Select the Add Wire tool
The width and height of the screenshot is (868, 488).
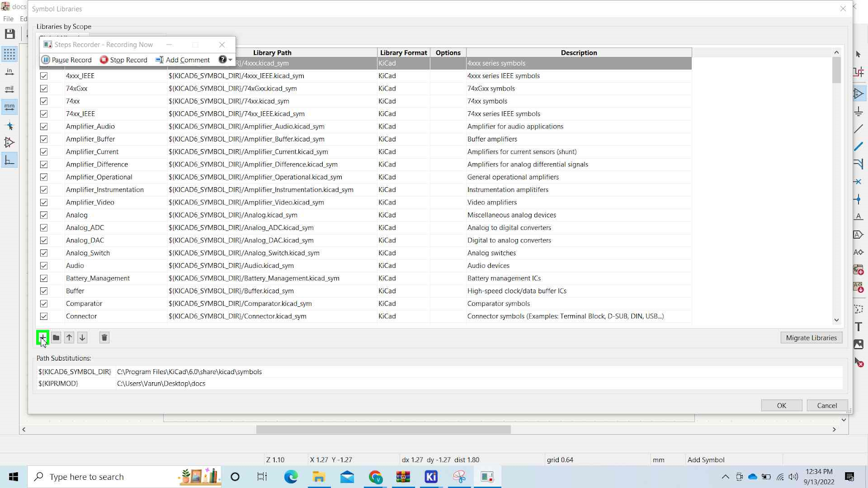858,129
